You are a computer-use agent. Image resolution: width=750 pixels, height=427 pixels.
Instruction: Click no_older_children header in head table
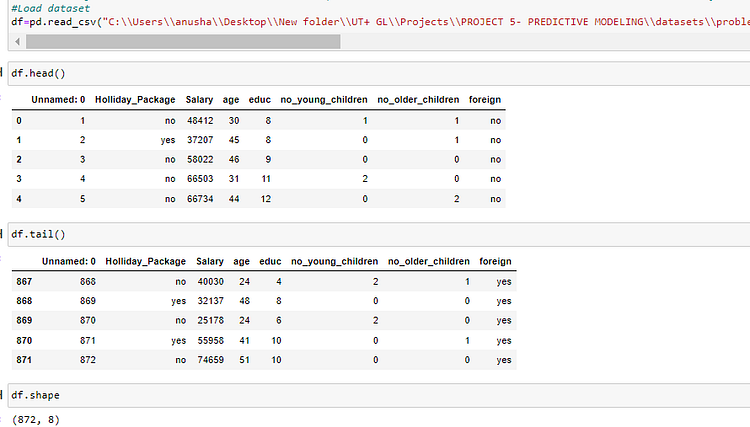point(418,99)
